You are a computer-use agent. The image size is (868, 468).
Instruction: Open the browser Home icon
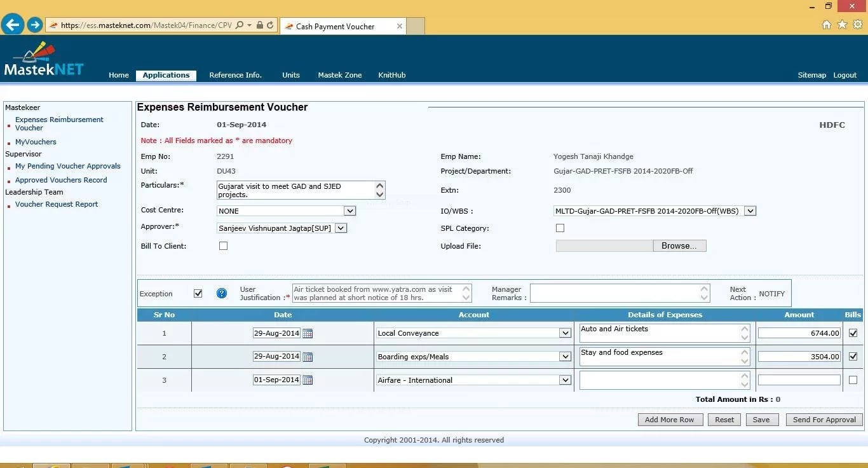827,25
